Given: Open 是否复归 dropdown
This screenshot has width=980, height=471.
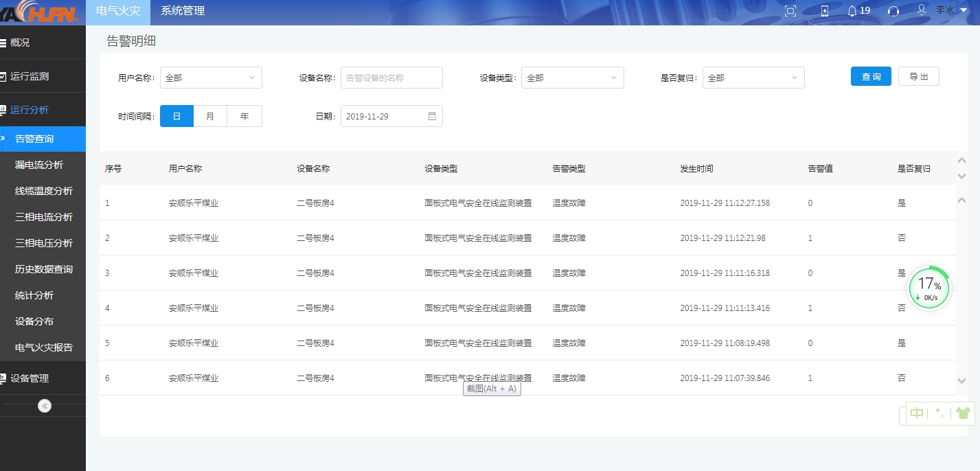Looking at the screenshot, I should [x=753, y=78].
